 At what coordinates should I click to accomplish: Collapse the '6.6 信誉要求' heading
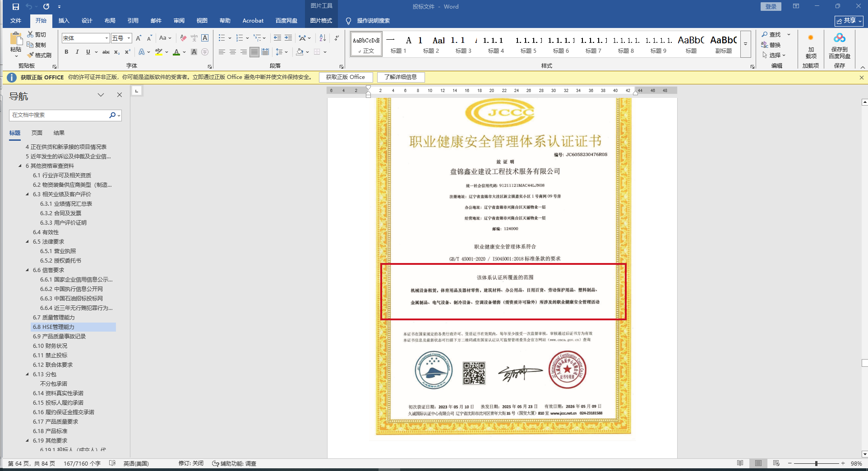pos(27,270)
